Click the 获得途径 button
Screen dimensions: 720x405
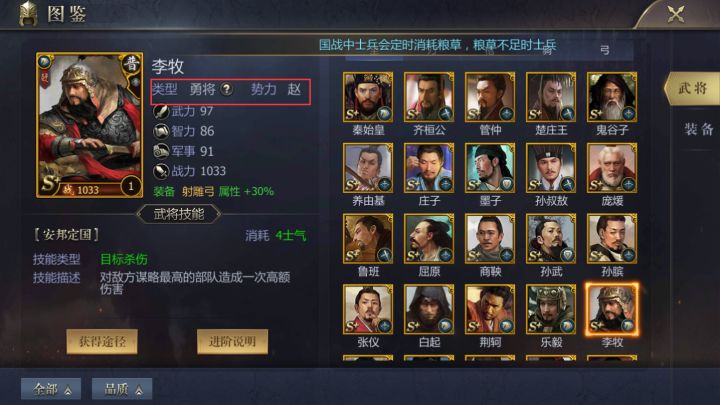pos(102,341)
